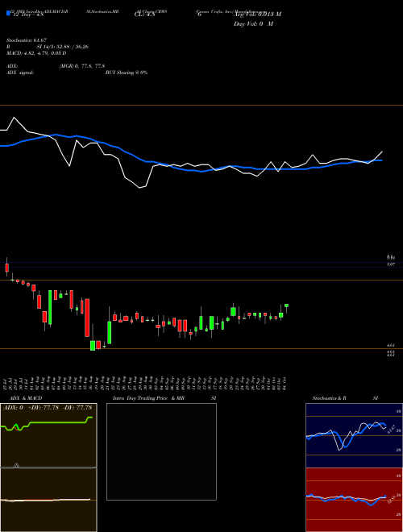Select the 'Stochastics: 61.67' readout

coord(26,40)
